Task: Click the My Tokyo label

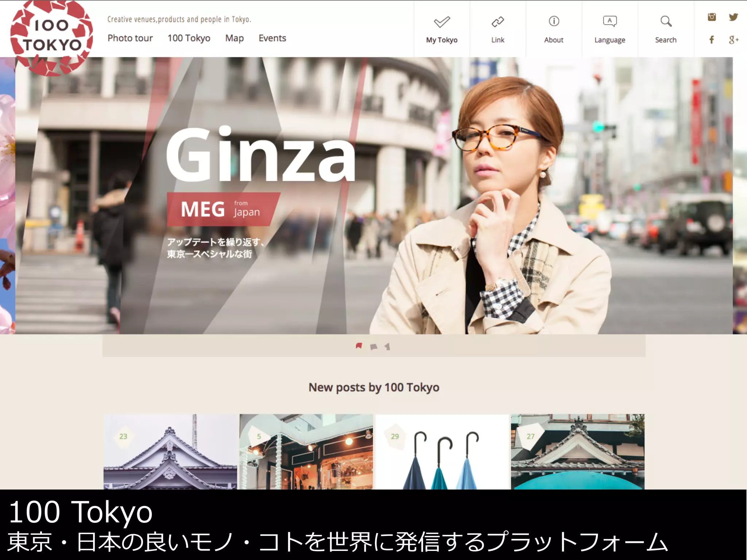Action: click(442, 40)
